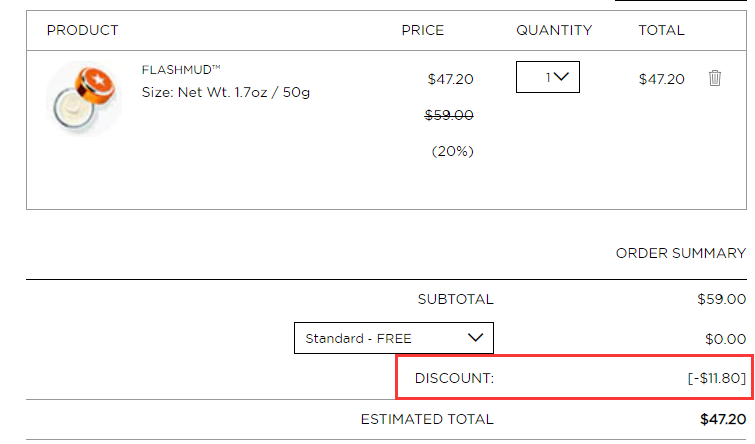The width and height of the screenshot is (755, 444).
Task: Click the QUANTITY column header
Action: pyautogui.click(x=554, y=30)
